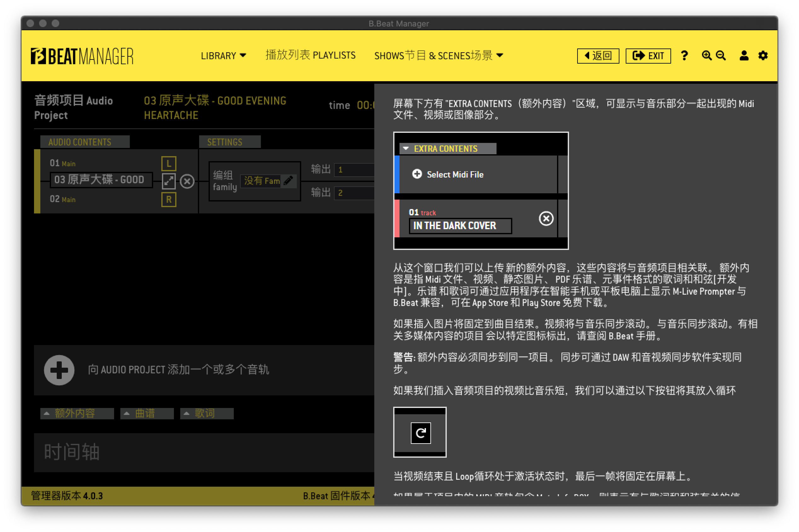Click the Select Midi File text in help image
The image size is (799, 532).
tap(455, 174)
